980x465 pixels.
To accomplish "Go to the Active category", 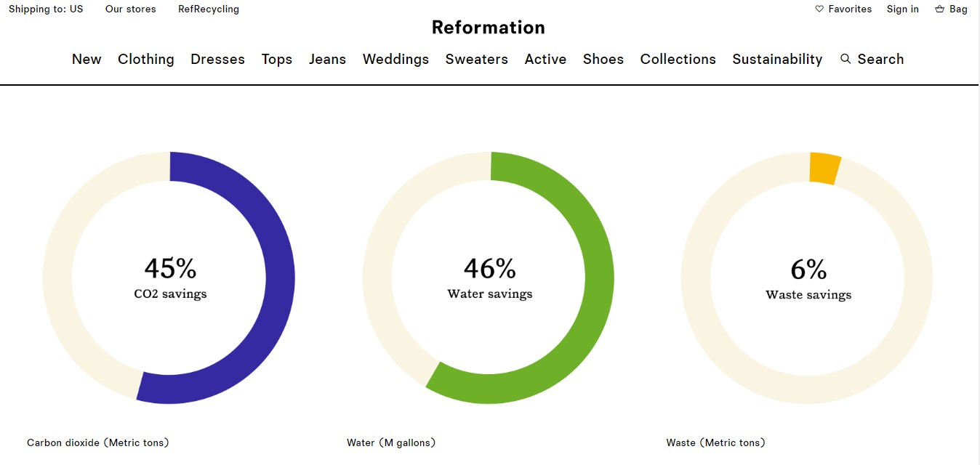I will pyautogui.click(x=545, y=60).
